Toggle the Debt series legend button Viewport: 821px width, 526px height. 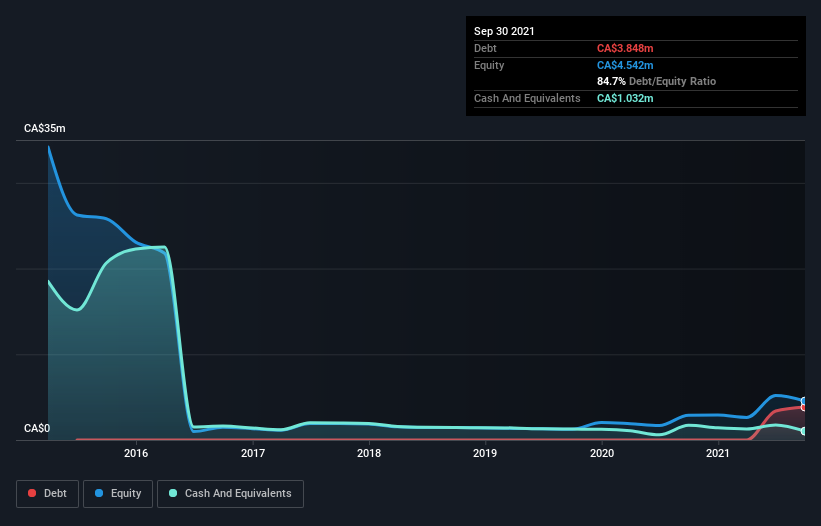click(x=48, y=494)
